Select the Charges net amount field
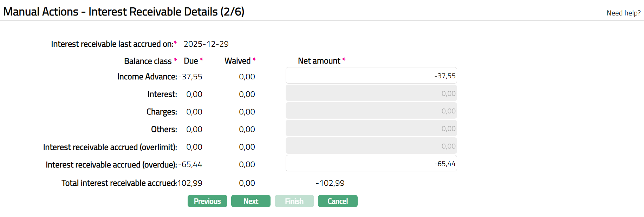Viewport: 644px width, 217px height. [x=371, y=111]
